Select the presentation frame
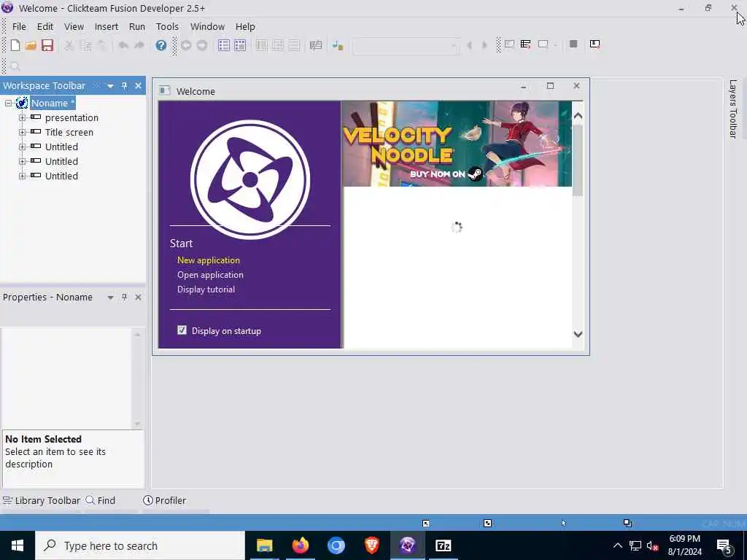747x560 pixels. 71,117
